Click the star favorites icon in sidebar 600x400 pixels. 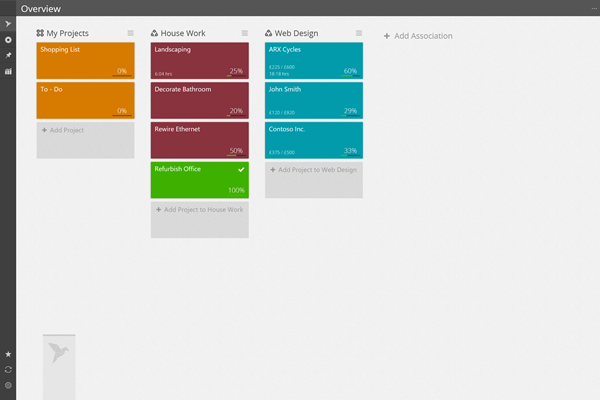click(x=8, y=354)
